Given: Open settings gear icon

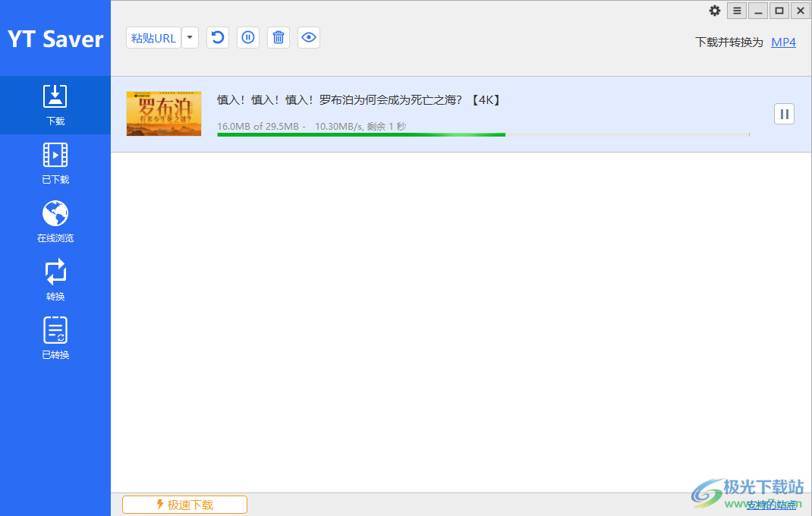Looking at the screenshot, I should (715, 11).
